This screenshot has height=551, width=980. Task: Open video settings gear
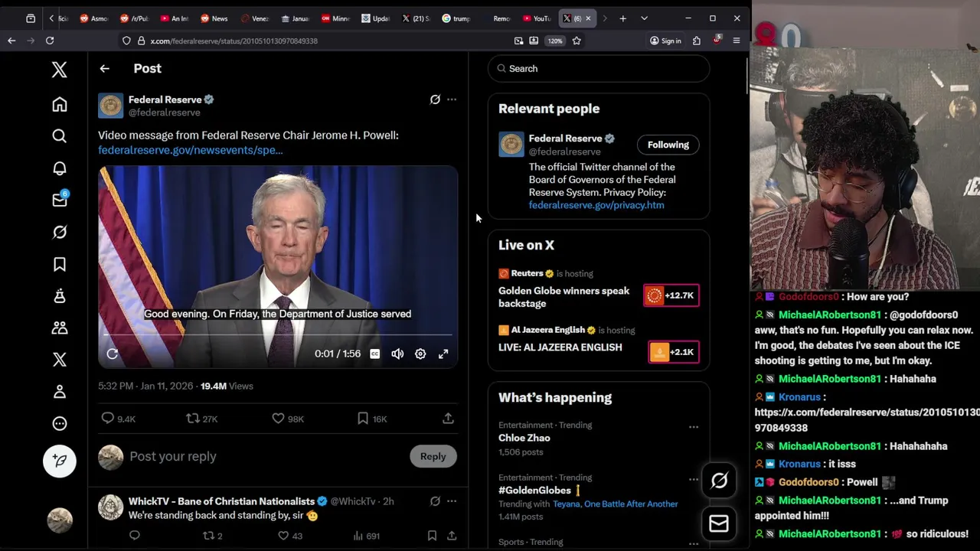(420, 354)
